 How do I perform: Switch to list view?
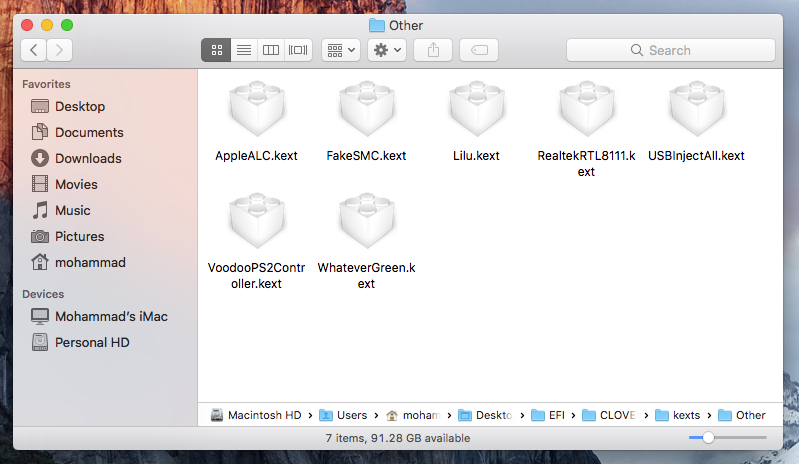tap(244, 50)
